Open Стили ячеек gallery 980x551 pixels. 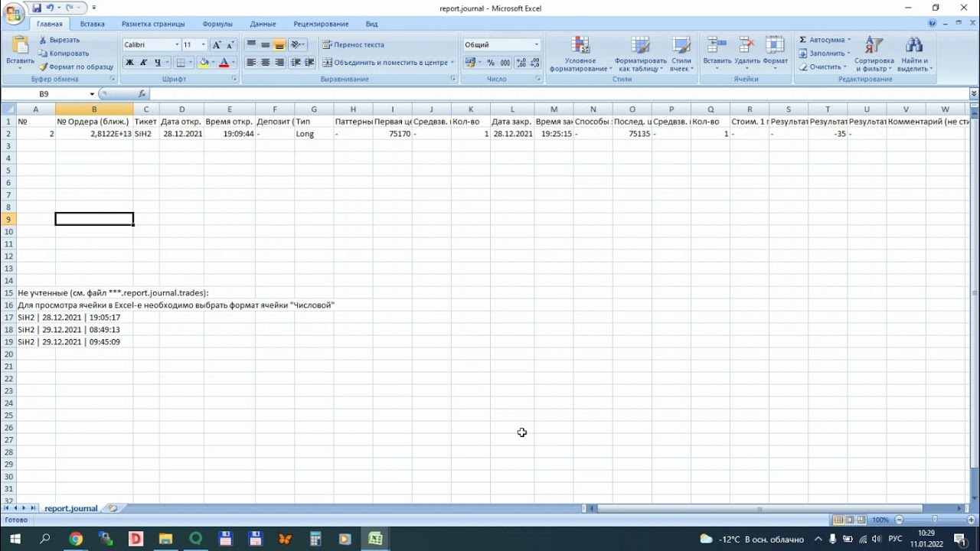(x=681, y=54)
